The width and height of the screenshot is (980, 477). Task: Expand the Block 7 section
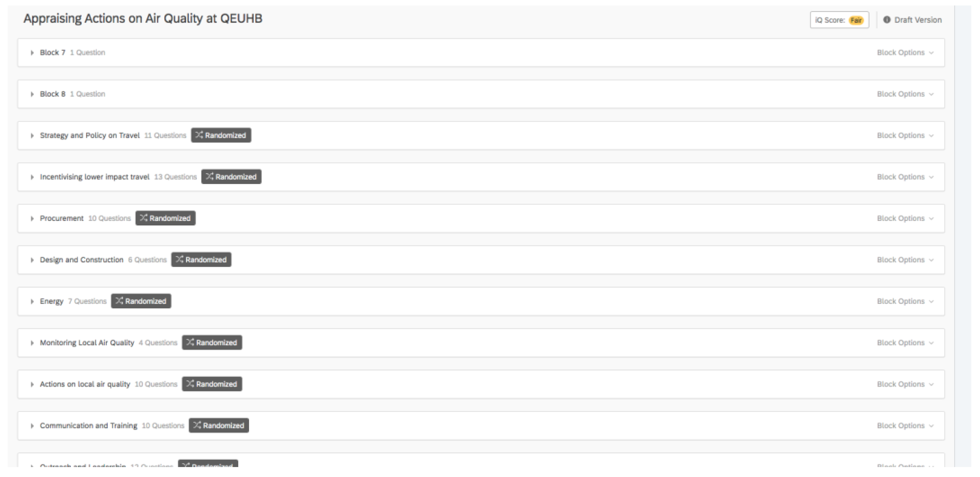click(x=32, y=53)
